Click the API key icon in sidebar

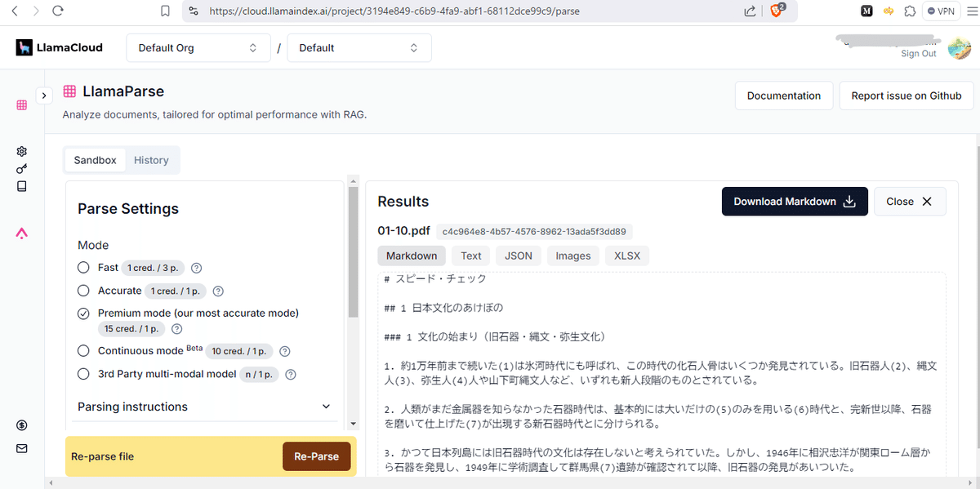[21, 168]
